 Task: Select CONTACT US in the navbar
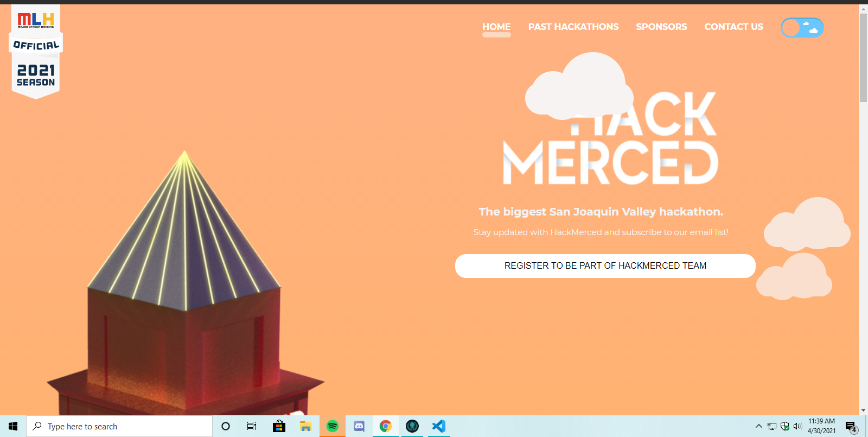click(733, 27)
